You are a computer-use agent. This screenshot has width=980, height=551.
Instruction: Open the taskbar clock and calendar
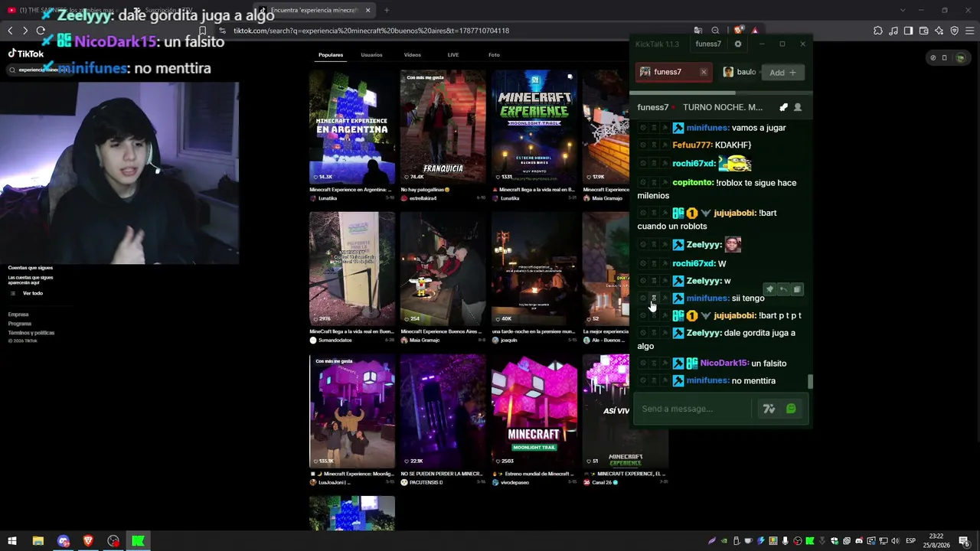click(x=936, y=541)
